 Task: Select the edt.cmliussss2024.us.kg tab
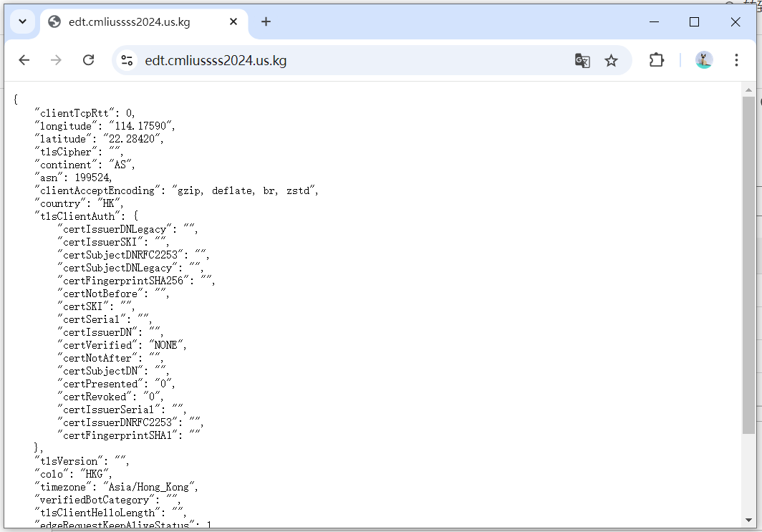[129, 21]
